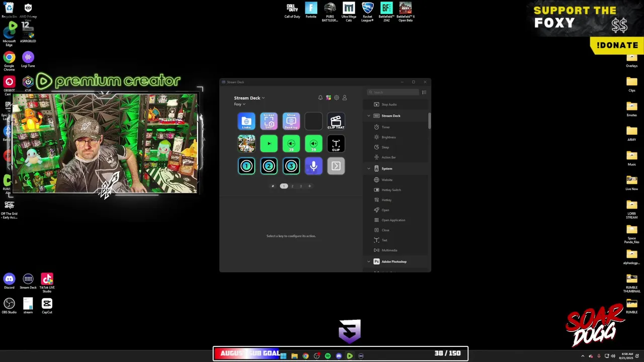Open the colorful Marketplace icon
Screen dimensions: 644x362
pyautogui.click(x=329, y=98)
